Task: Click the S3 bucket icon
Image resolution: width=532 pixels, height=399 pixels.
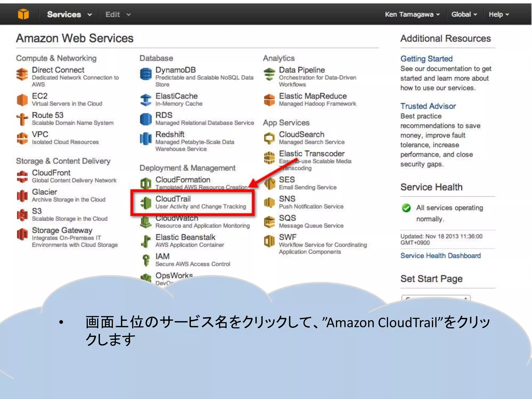Action: tap(22, 215)
